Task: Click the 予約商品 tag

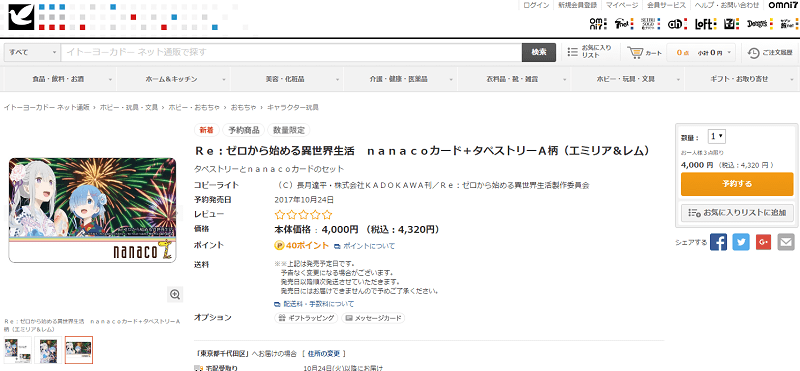Action: (x=243, y=130)
